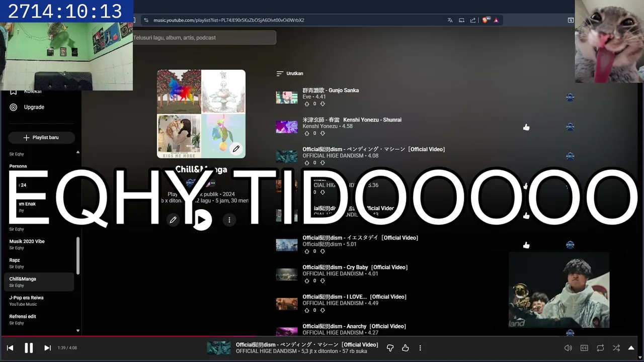Toggle the like on イエスタデイ row
Screen dimensions: 644x362
526,245
